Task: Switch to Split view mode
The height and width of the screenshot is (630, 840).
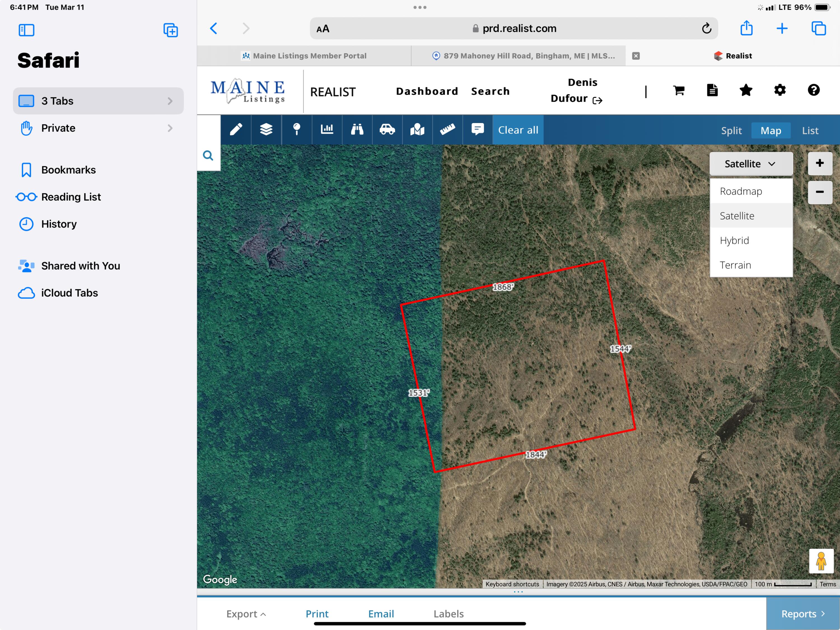Action: pyautogui.click(x=731, y=130)
